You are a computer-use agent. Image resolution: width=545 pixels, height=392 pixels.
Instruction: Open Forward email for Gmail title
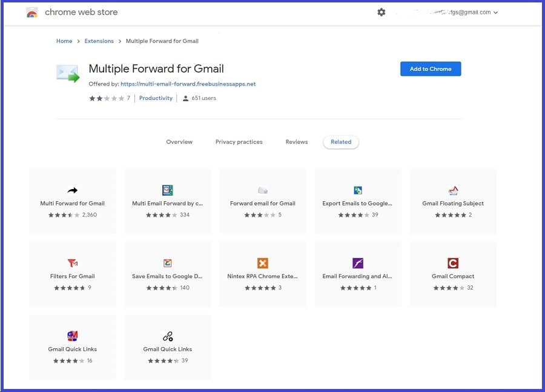coord(263,204)
